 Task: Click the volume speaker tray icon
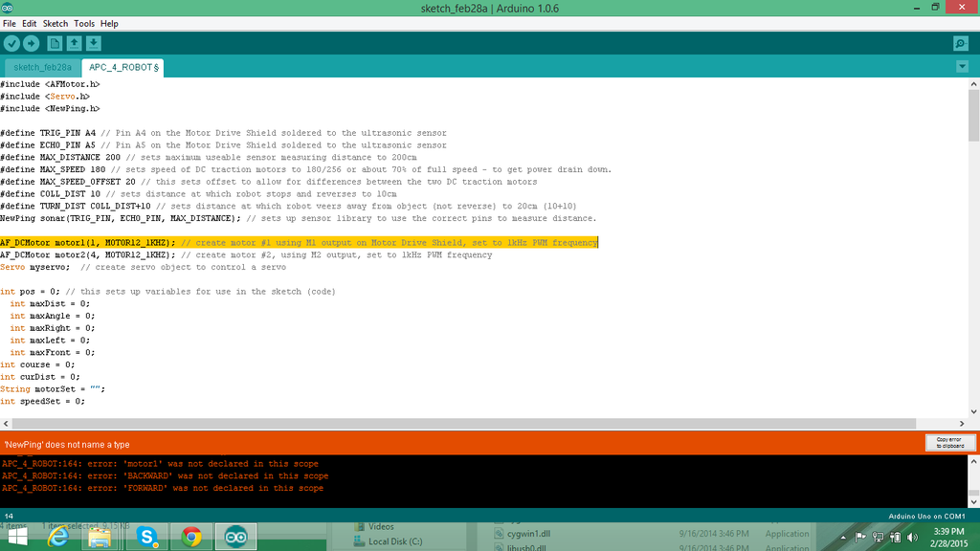click(912, 538)
